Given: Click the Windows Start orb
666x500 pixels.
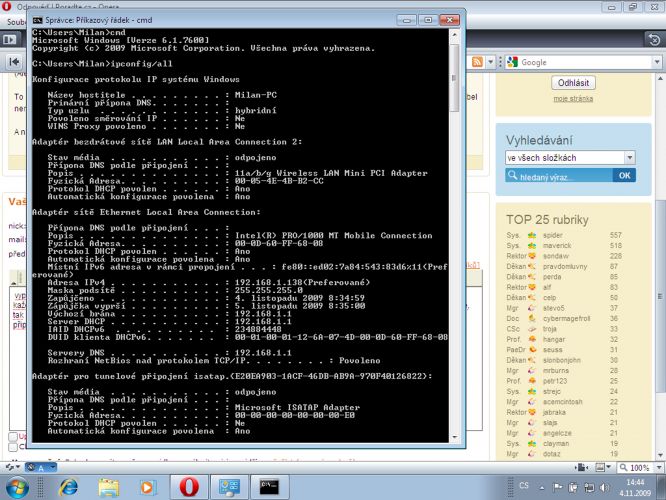Looking at the screenshot, I should coord(17,487).
